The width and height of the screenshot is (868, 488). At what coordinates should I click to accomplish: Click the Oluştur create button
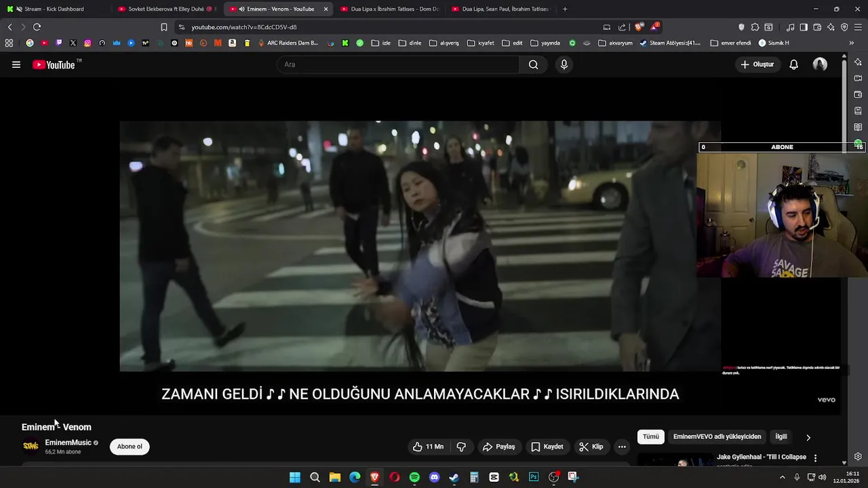pos(757,64)
